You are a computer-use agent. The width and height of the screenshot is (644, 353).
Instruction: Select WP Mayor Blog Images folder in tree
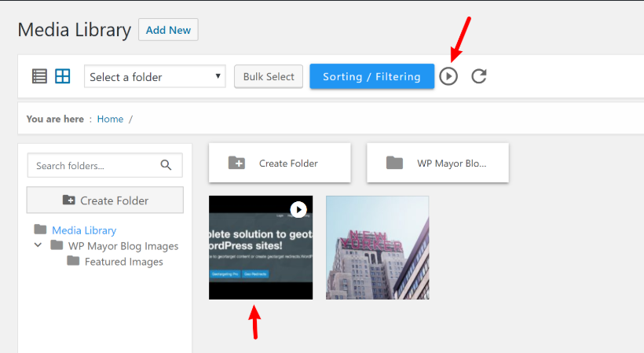123,246
